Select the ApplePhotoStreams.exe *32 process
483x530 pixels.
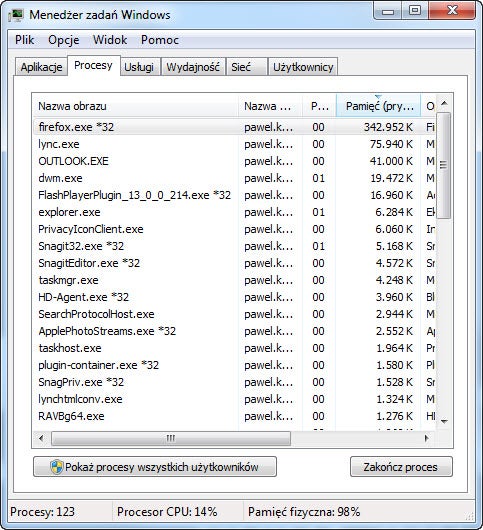[235, 331]
